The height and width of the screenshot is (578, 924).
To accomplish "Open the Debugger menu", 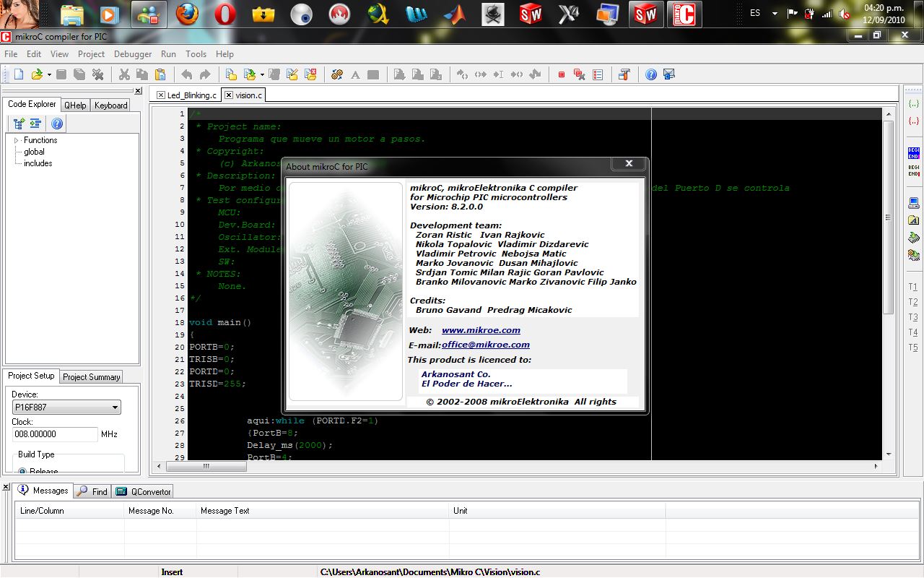I will pyautogui.click(x=133, y=53).
